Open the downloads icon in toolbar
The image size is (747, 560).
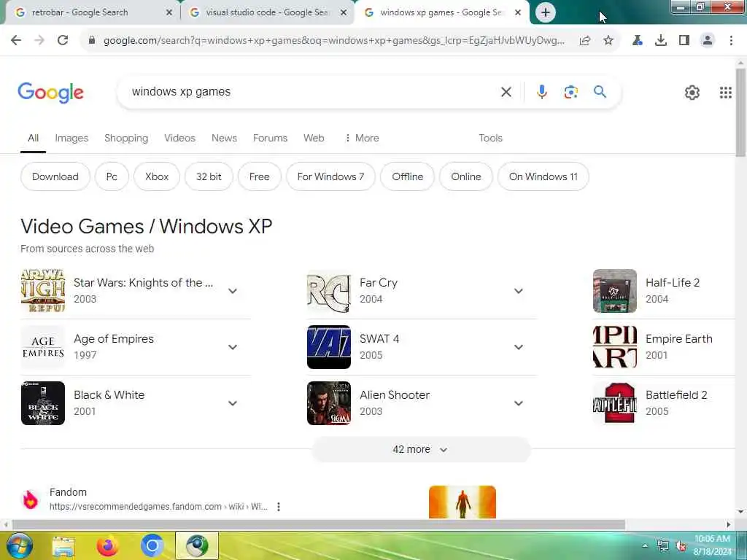click(661, 41)
